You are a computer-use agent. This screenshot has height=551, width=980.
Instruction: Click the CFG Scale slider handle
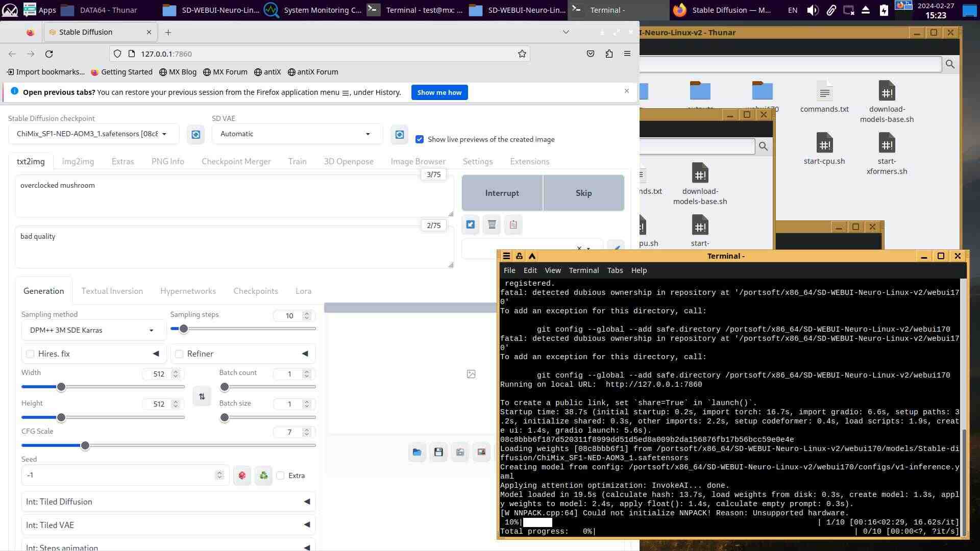pyautogui.click(x=85, y=445)
